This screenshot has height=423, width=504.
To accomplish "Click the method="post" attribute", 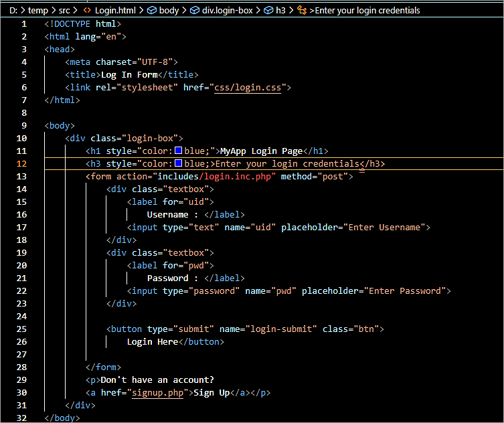I will click(315, 177).
